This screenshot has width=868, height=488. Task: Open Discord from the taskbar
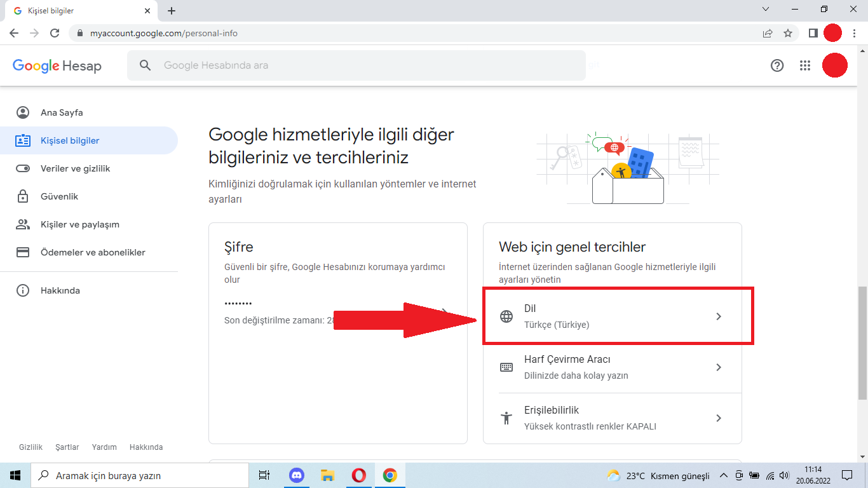tap(297, 475)
